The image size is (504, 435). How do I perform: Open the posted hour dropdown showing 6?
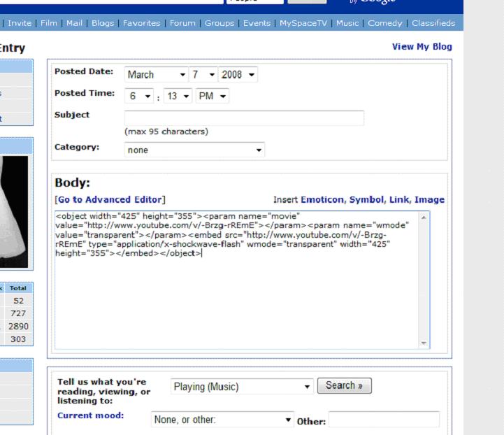click(x=139, y=96)
